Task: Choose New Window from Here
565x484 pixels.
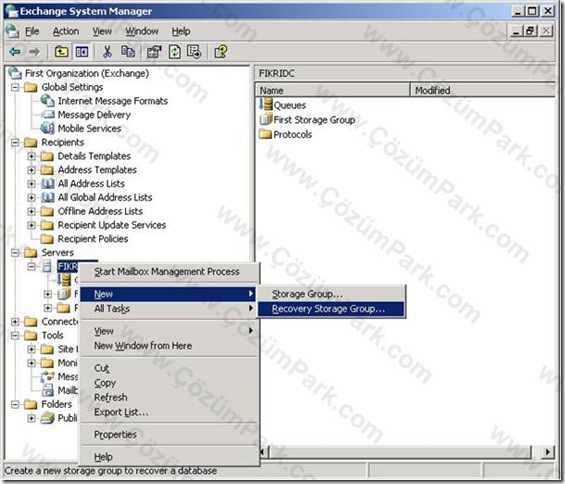Action: (169, 346)
